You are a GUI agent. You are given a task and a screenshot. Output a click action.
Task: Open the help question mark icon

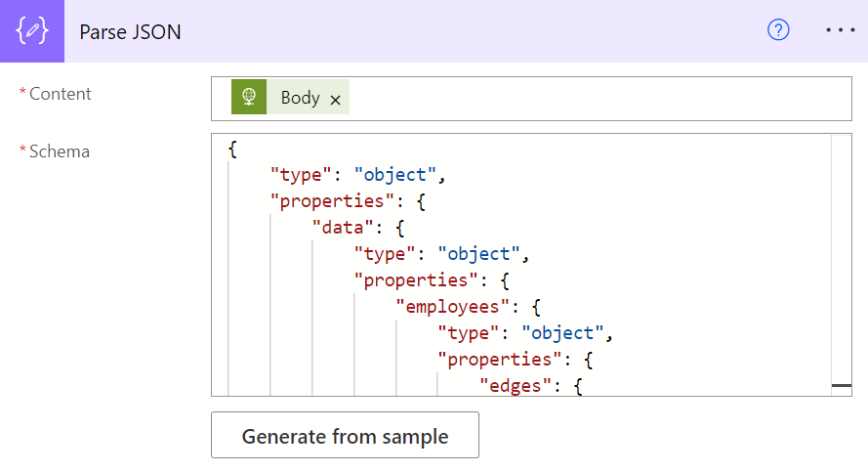click(778, 30)
